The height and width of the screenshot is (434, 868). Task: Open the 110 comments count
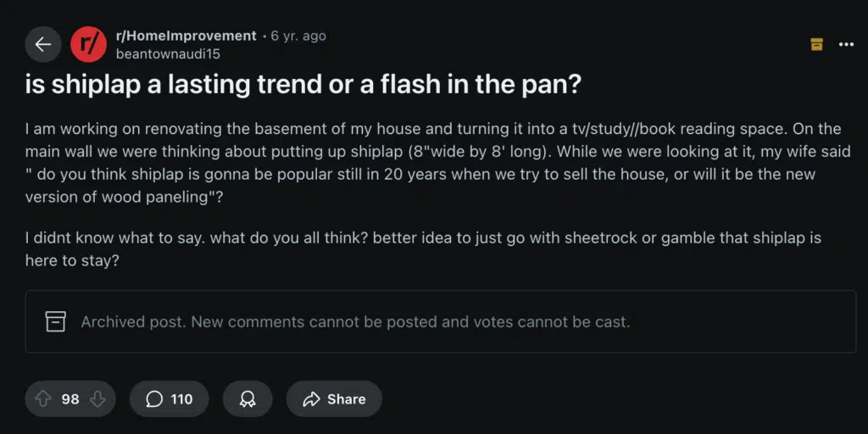point(181,398)
